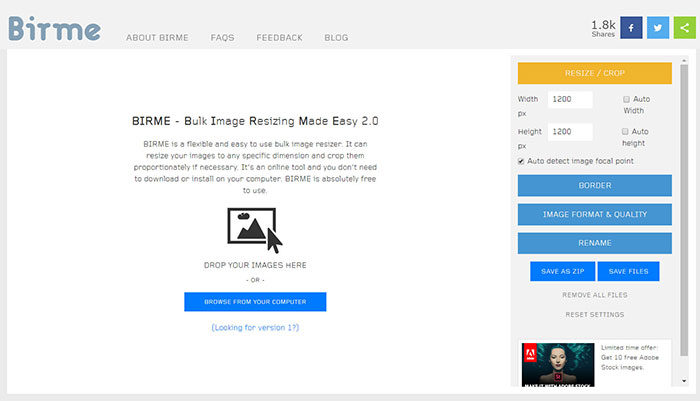
Task: Click the image drop zone icon
Action: pos(254,230)
